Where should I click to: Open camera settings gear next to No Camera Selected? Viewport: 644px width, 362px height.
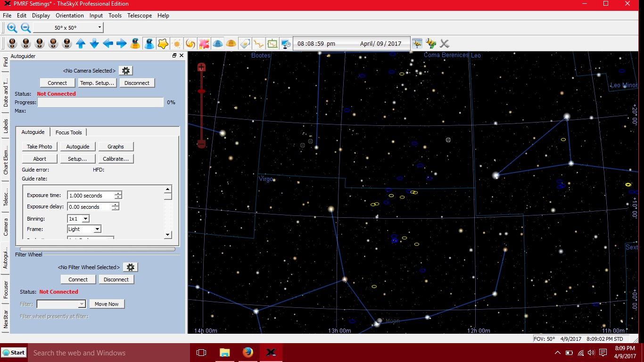pos(125,71)
